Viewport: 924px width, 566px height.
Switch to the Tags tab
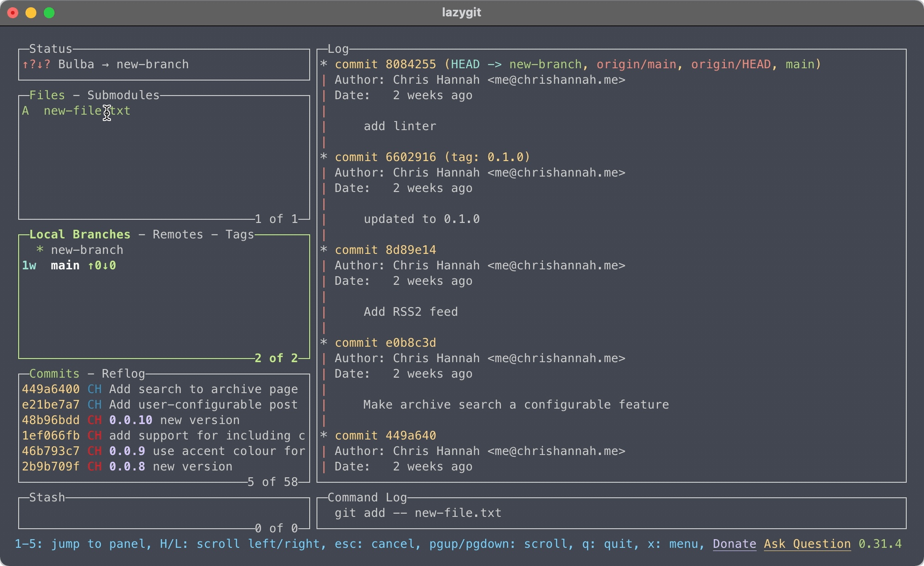[240, 234]
